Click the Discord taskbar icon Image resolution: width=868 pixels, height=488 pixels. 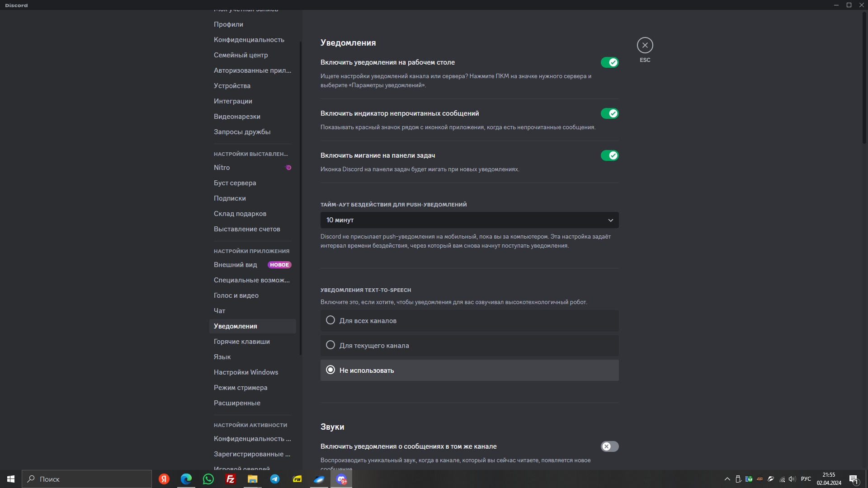tap(341, 479)
